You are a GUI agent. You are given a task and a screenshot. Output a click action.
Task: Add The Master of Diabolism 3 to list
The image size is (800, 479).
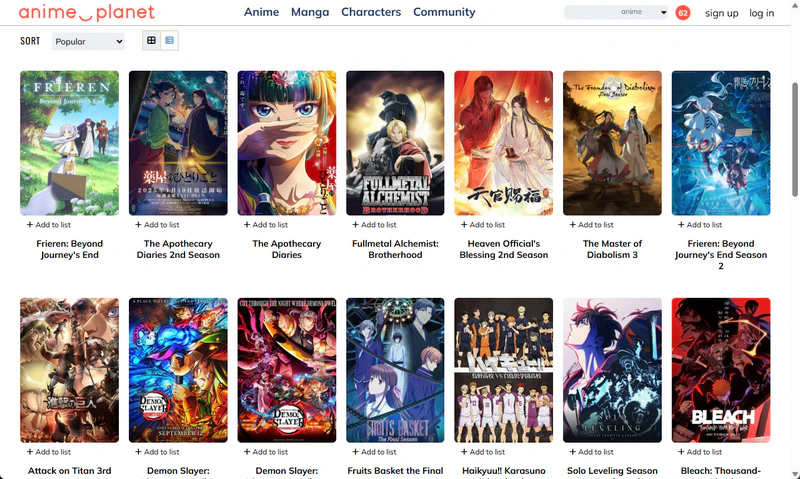point(591,224)
